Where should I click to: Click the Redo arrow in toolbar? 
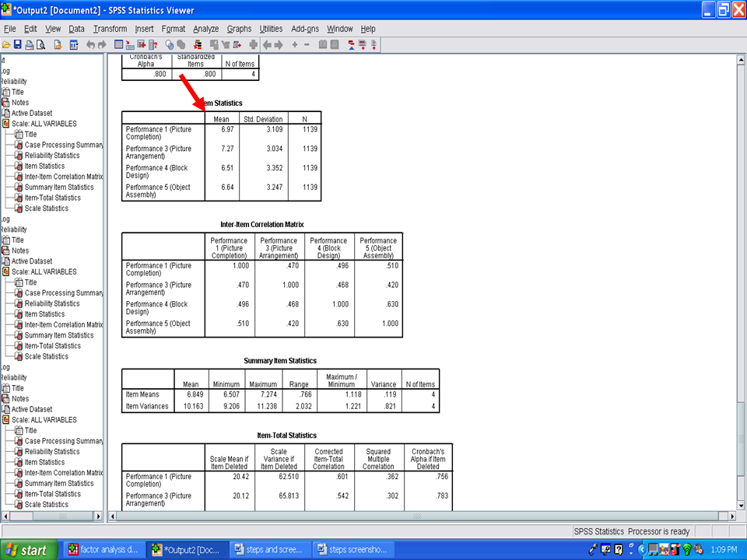pos(102,44)
